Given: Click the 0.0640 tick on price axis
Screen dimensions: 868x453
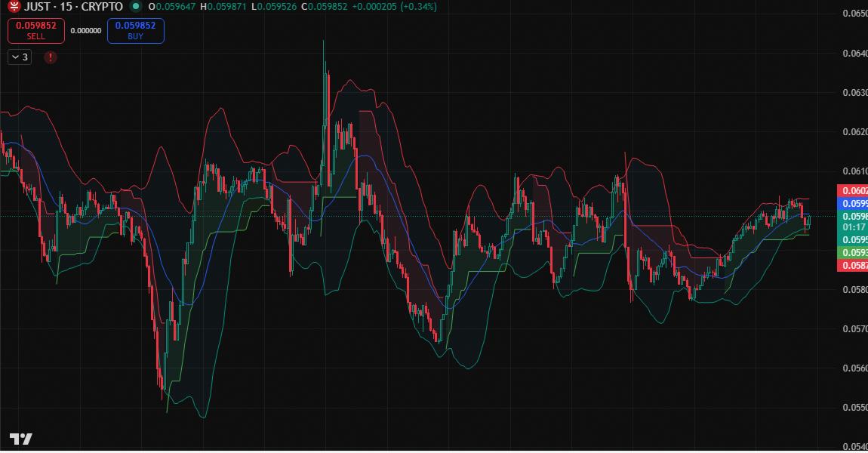Looking at the screenshot, I should pos(854,54).
